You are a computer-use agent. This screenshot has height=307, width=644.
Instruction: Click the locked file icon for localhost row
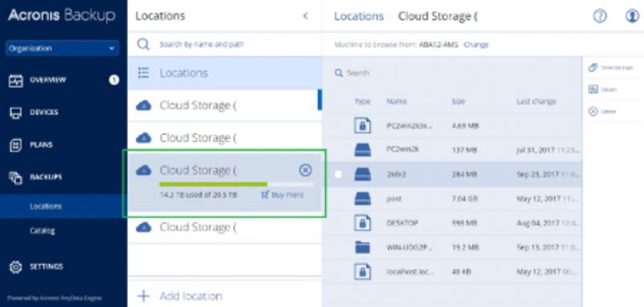click(362, 272)
